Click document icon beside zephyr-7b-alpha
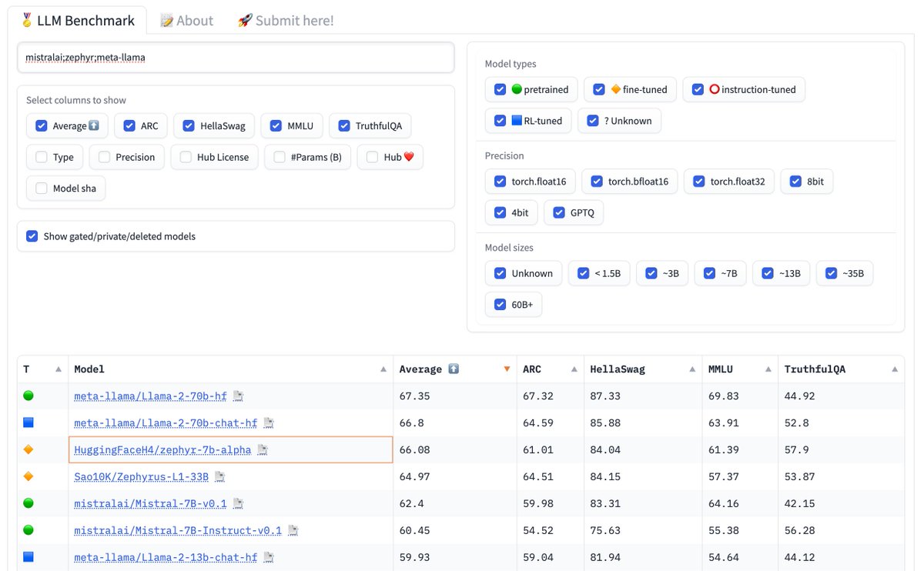 click(x=263, y=450)
